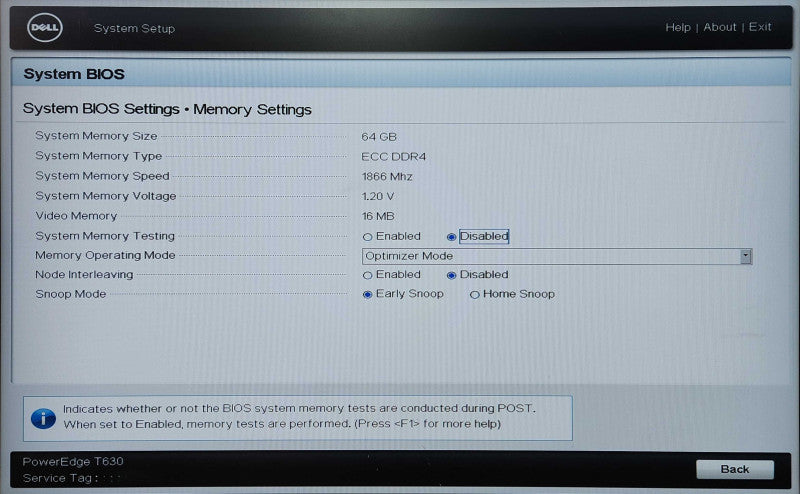Viewport: 800px width, 494px height.
Task: Click the Optimizer Mode dropdown arrow
Action: 745,256
